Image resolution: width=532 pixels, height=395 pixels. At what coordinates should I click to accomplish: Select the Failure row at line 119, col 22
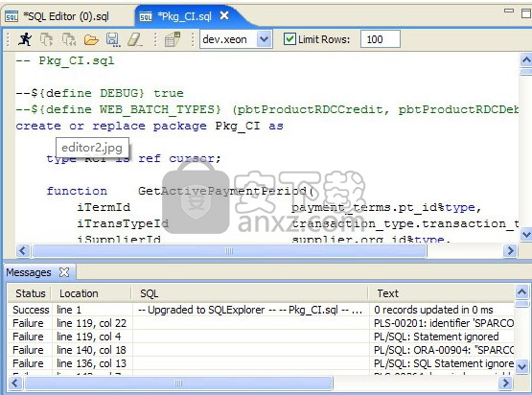click(261, 323)
